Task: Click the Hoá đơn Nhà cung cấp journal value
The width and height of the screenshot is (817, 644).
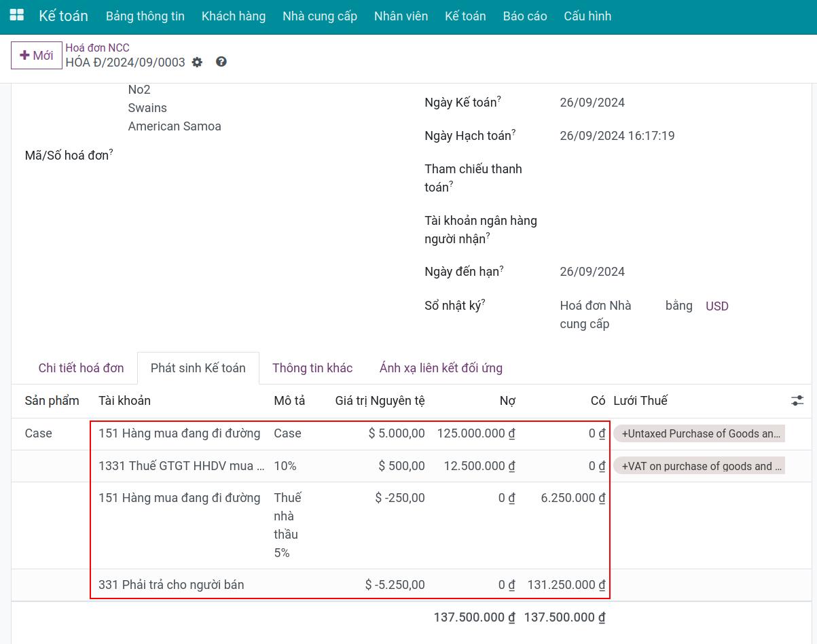Action: (596, 315)
